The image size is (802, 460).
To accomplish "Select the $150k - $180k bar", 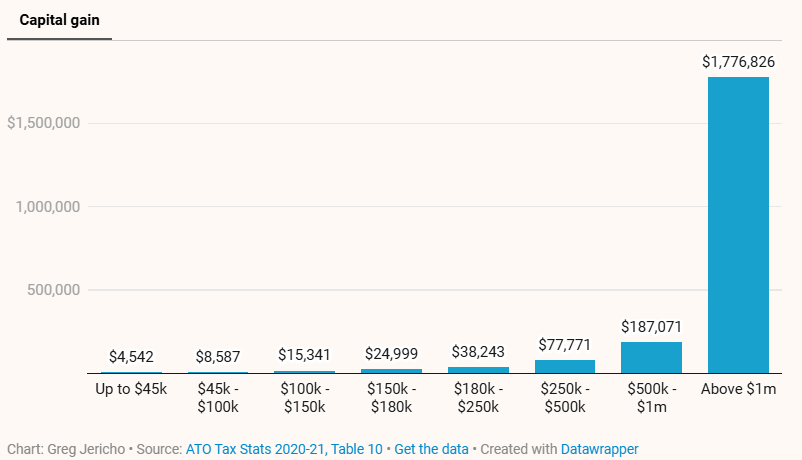I will 391,371.
